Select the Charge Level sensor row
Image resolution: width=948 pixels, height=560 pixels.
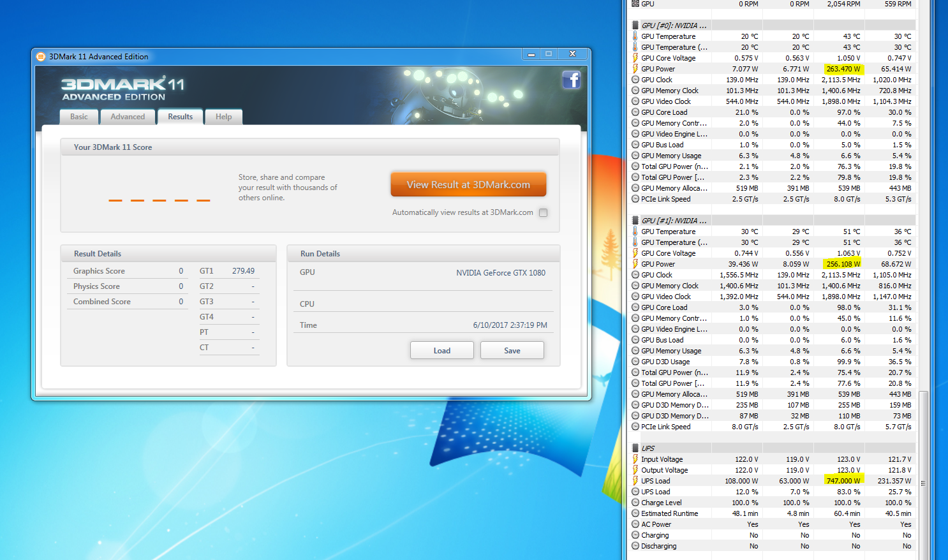coord(661,503)
